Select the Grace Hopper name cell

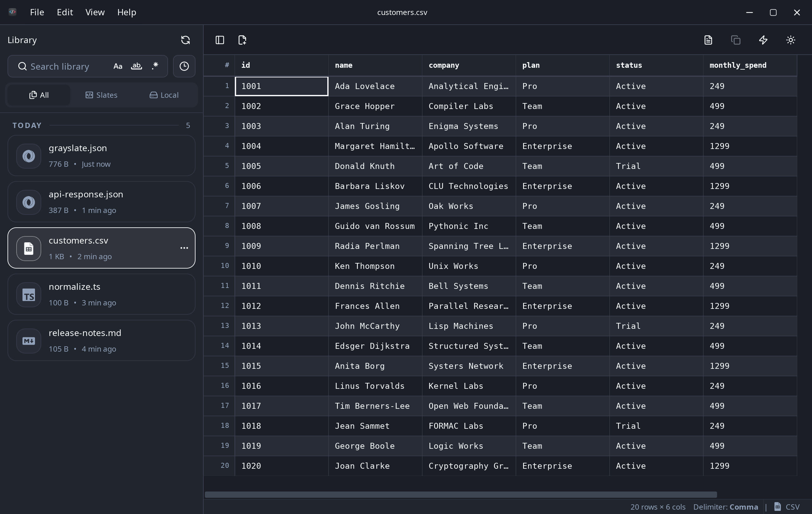[375, 106]
